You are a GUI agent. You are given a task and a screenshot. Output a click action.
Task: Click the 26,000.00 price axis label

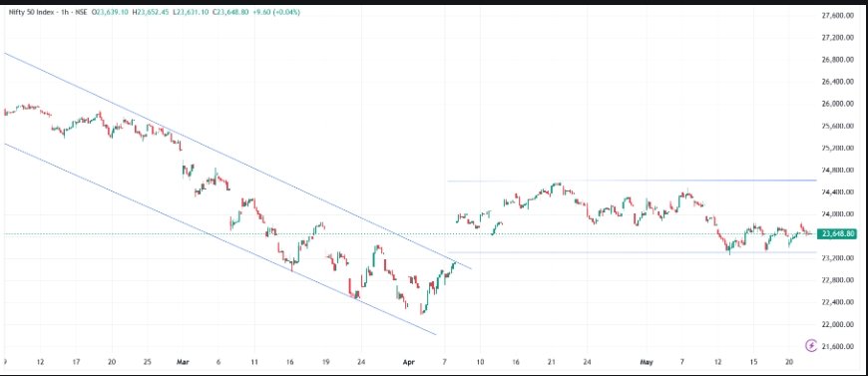coord(836,104)
